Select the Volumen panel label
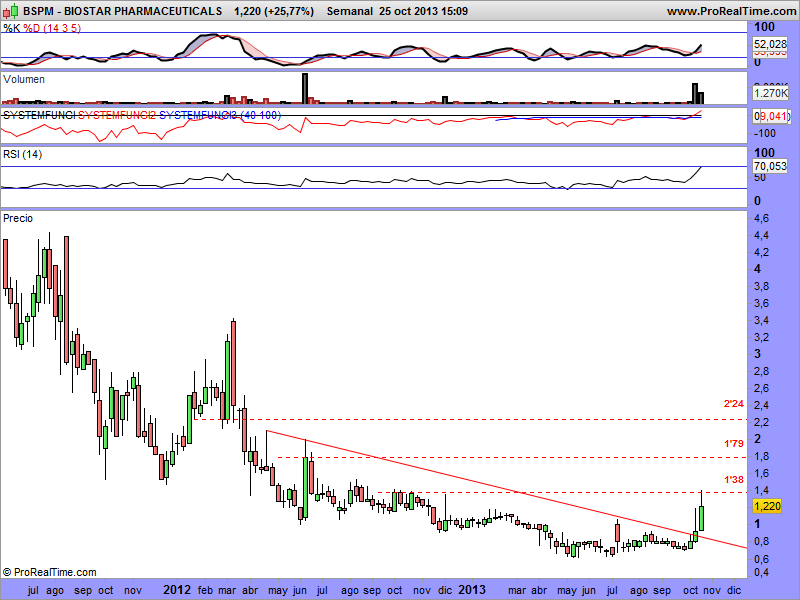 [x=24, y=80]
